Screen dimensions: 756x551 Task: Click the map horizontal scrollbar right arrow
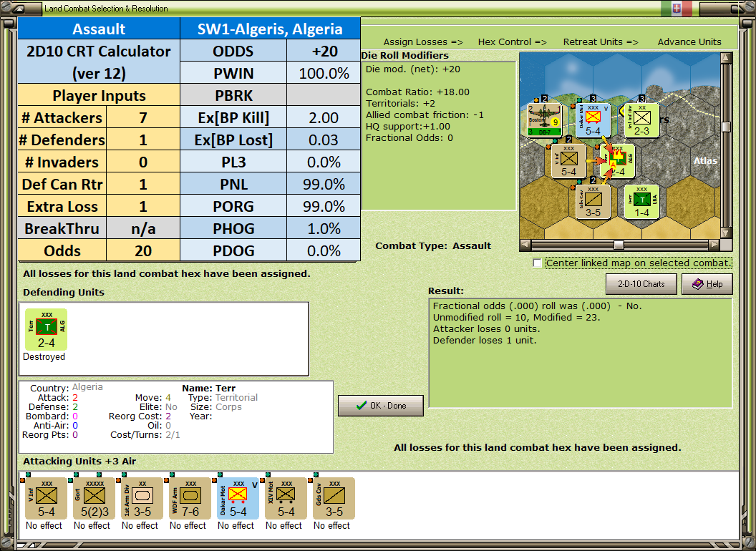[714, 245]
